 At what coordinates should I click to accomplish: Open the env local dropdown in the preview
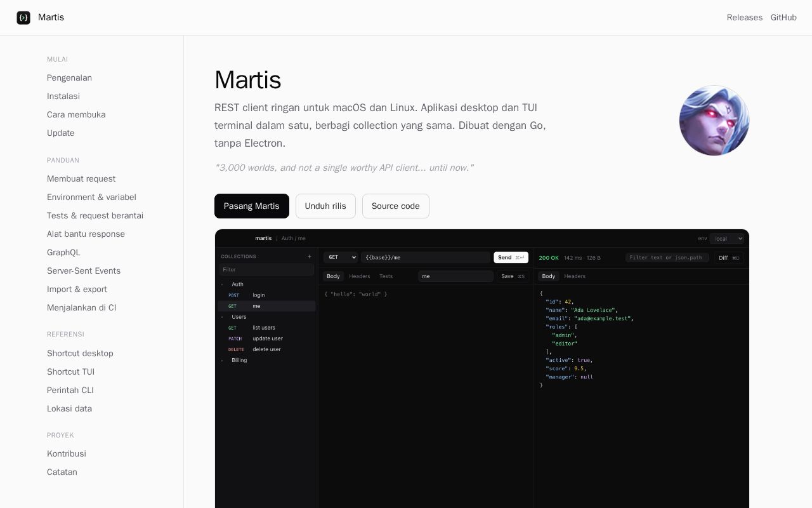[727, 239]
